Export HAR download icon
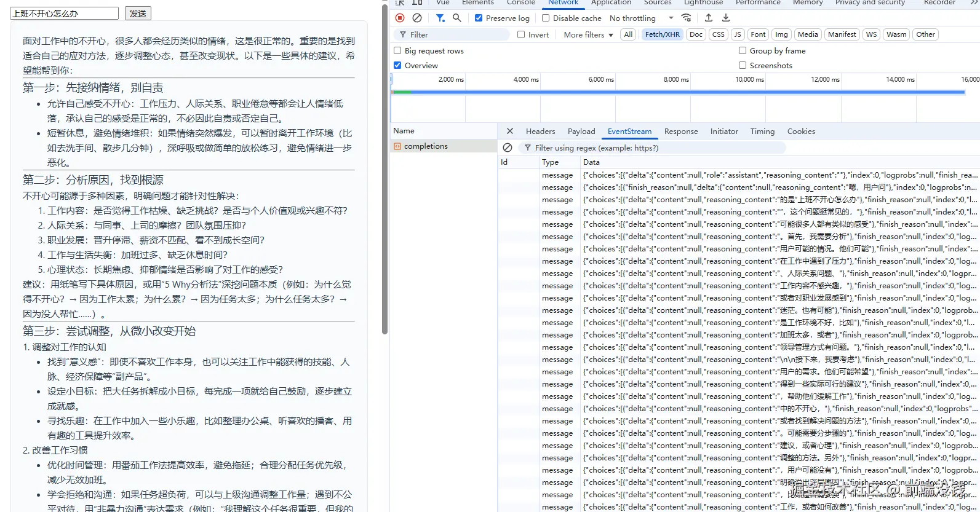 click(x=726, y=18)
